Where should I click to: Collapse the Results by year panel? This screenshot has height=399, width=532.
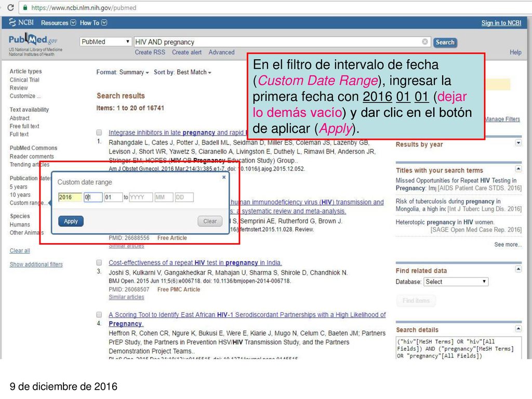click(518, 143)
